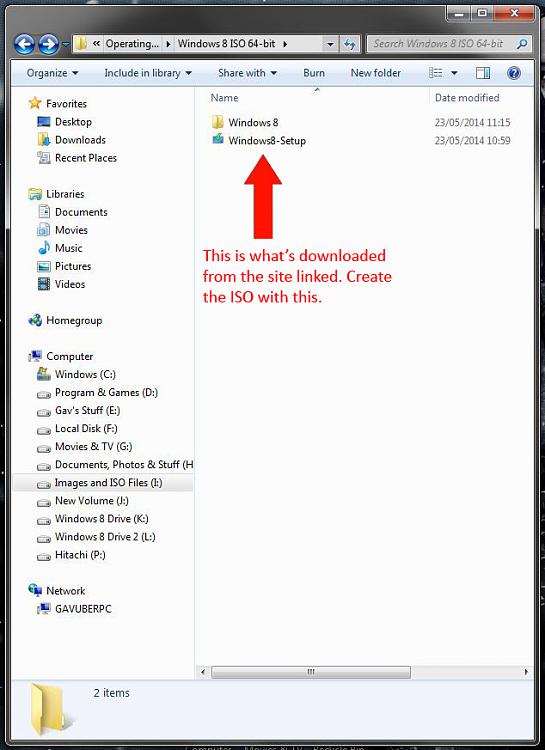
Task: Open the Share with menu
Action: (247, 73)
